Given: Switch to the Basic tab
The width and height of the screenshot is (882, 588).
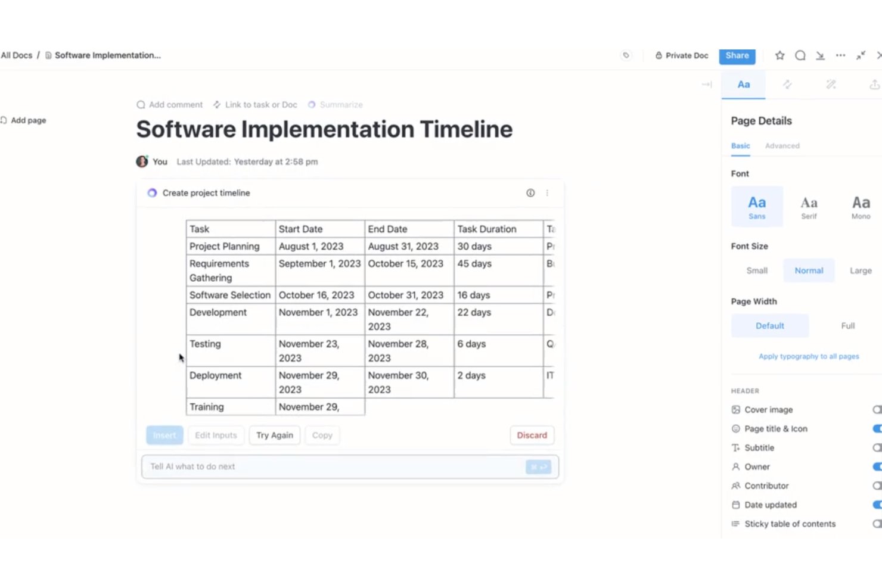Looking at the screenshot, I should [741, 146].
